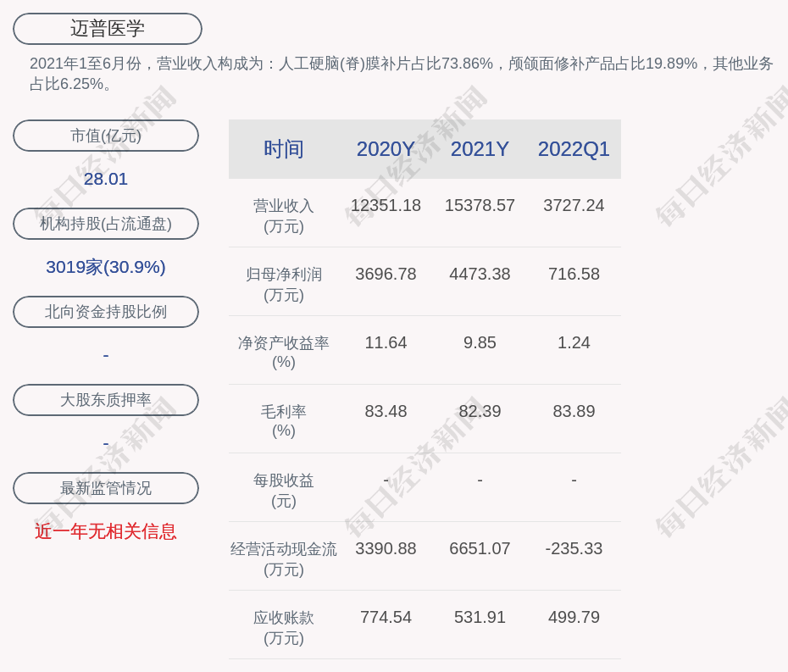Screen dimensions: 788x672
Task: Open the 北向资金持股比例 label
Action: click(106, 312)
